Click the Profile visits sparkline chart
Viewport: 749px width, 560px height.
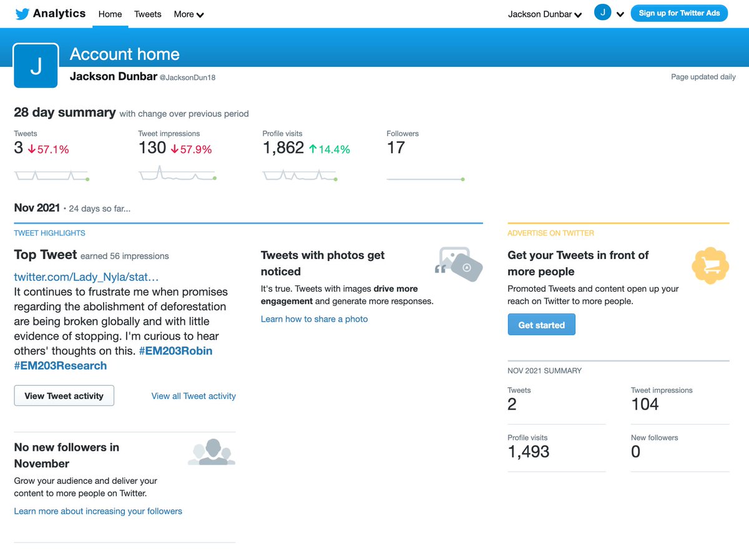tap(300, 175)
